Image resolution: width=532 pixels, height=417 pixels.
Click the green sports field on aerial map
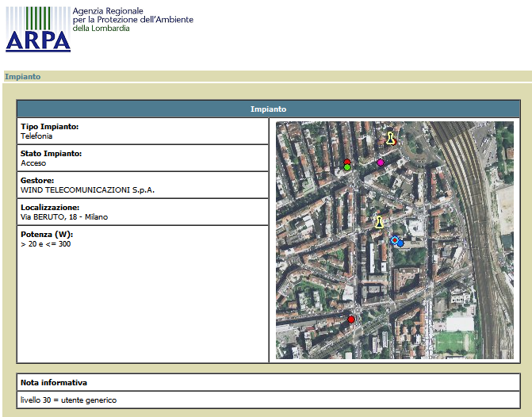453,342
